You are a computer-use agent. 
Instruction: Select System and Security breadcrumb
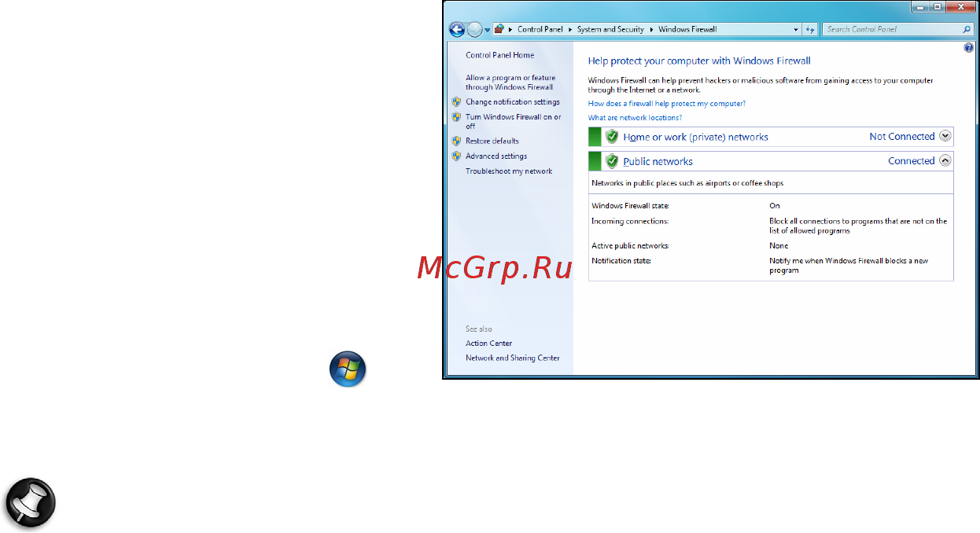(x=610, y=29)
